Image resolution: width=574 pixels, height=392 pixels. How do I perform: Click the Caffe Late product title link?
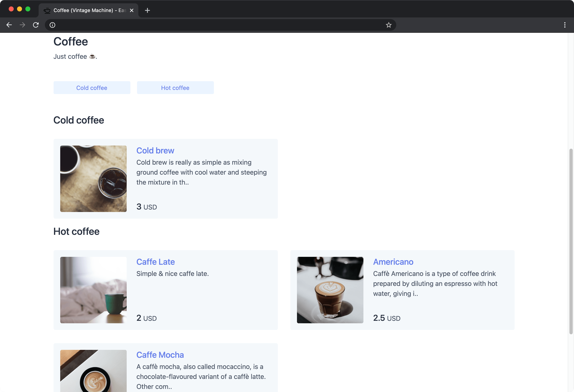(x=155, y=261)
